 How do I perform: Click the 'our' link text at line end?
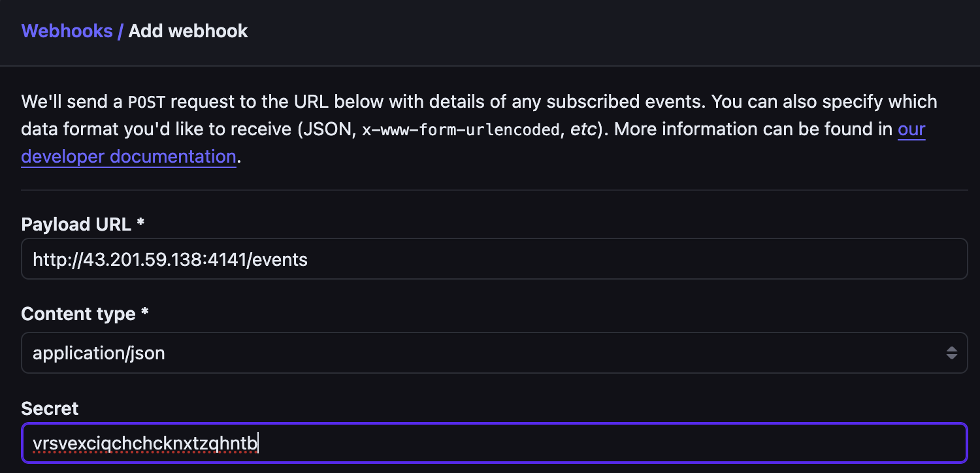pyautogui.click(x=911, y=129)
